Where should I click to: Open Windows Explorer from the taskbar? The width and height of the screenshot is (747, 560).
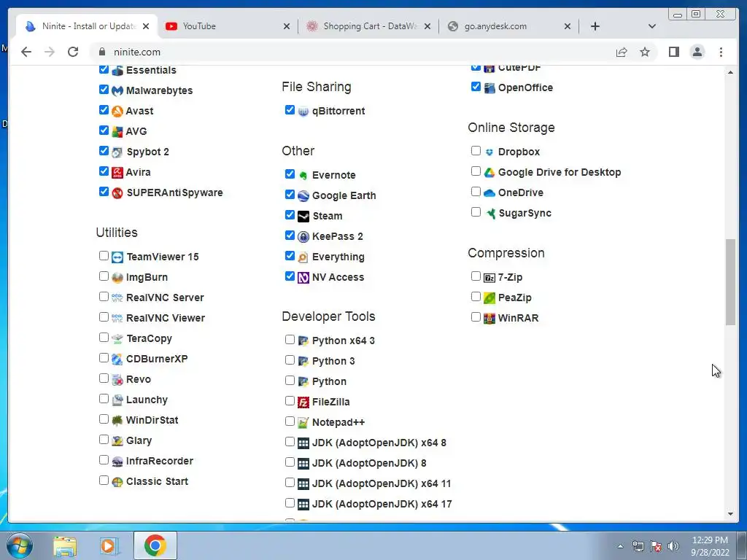[x=65, y=545]
